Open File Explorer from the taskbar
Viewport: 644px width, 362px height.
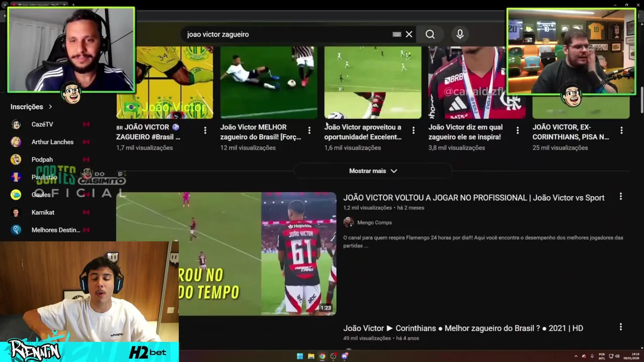pyautogui.click(x=311, y=356)
